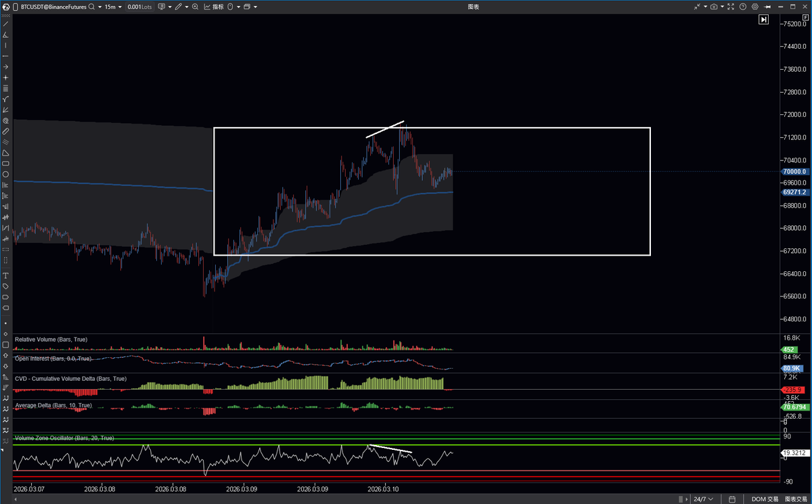This screenshot has width=812, height=504.
Task: Expand the pencil drawing dropdown arrow
Action: coord(187,7)
